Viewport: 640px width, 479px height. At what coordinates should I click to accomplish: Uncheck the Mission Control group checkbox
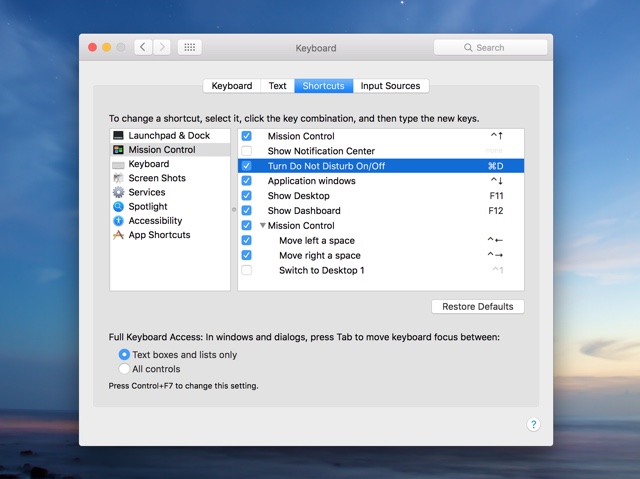(x=247, y=225)
